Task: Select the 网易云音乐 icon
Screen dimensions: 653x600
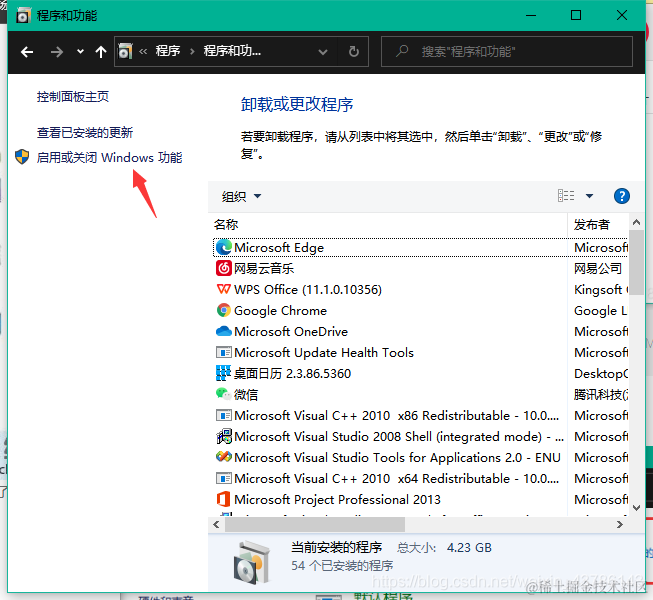Action: (x=224, y=268)
